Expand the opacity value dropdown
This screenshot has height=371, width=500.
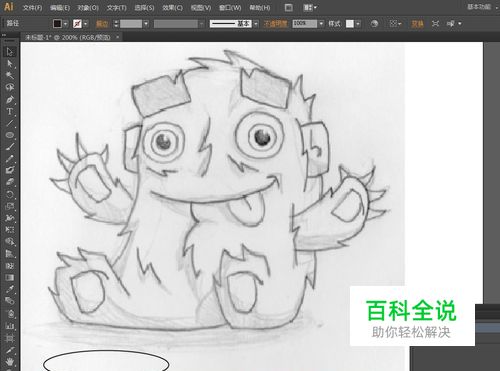pos(321,24)
